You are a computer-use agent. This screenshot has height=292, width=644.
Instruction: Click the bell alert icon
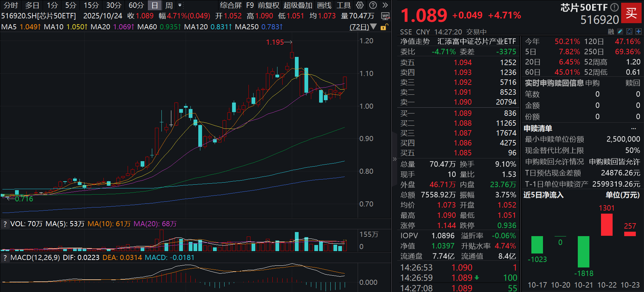[x=629, y=31]
